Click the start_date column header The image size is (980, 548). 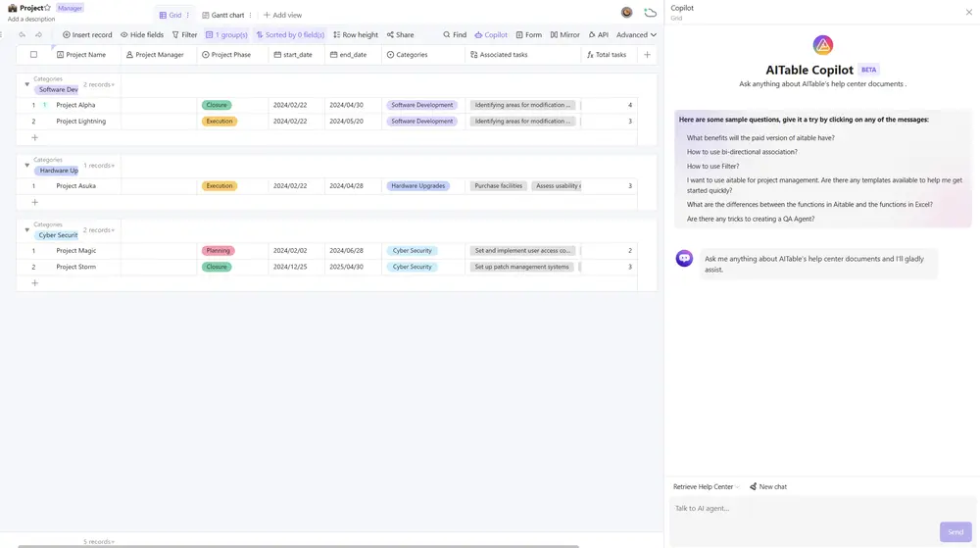297,54
